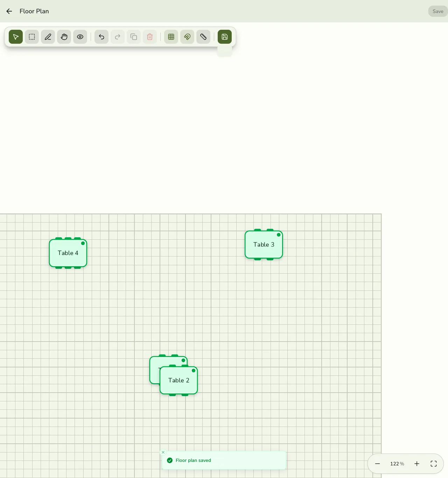The image size is (448, 478).
Task: Click the Save button in the header
Action: [438, 11]
